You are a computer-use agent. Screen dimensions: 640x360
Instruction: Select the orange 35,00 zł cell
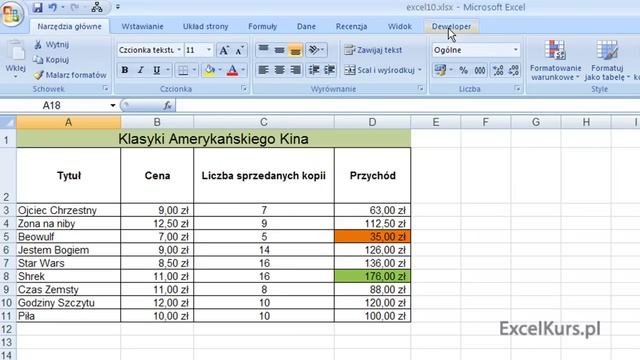(x=372, y=237)
